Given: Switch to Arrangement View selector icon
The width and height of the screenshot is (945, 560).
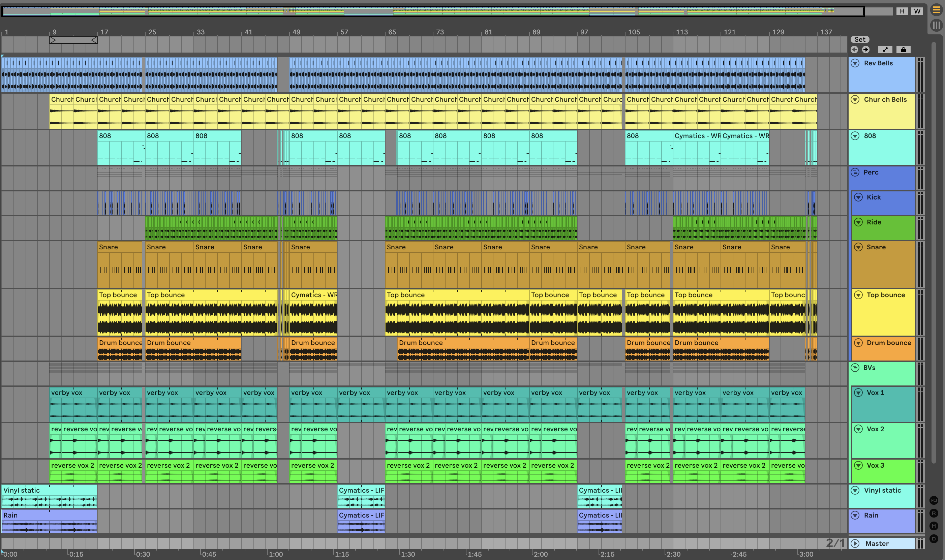Looking at the screenshot, I should [936, 10].
